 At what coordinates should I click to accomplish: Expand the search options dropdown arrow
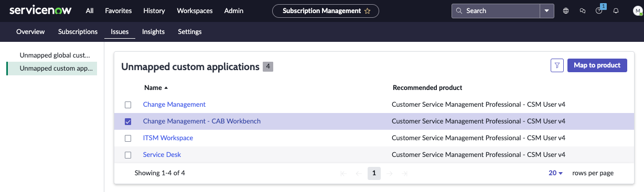click(x=547, y=10)
